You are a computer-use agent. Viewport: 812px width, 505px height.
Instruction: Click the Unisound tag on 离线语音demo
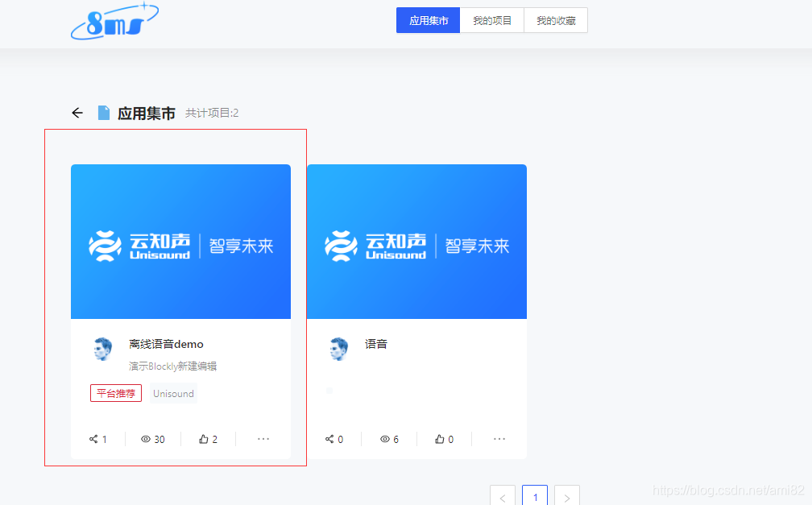pos(173,393)
